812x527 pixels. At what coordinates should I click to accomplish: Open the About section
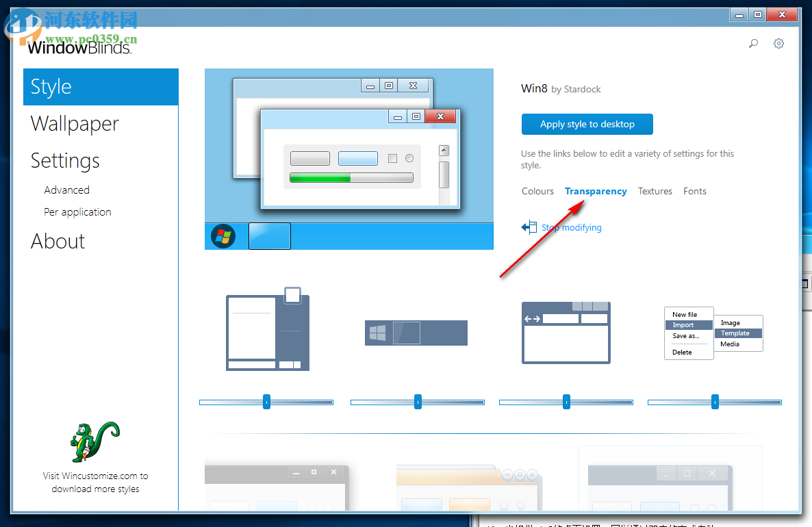pyautogui.click(x=58, y=241)
